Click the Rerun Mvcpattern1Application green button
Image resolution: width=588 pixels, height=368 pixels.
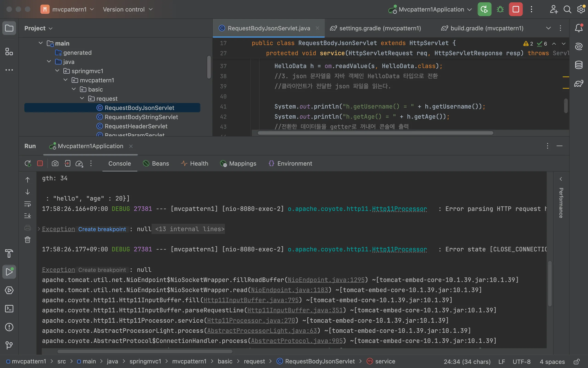coord(484,9)
